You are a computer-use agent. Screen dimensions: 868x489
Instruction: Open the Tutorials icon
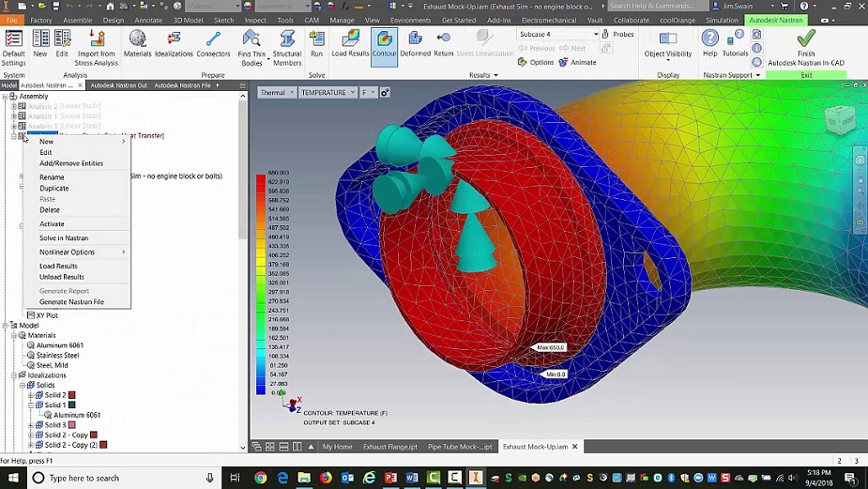click(x=735, y=44)
